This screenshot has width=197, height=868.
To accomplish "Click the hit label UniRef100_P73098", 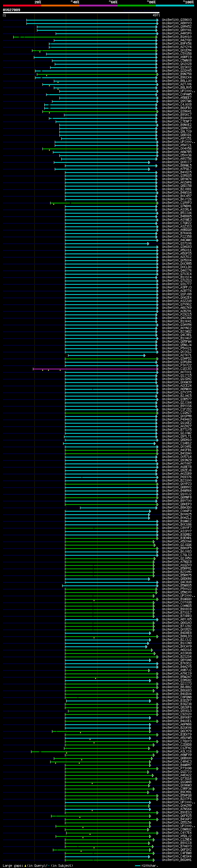I will pos(177,768).
